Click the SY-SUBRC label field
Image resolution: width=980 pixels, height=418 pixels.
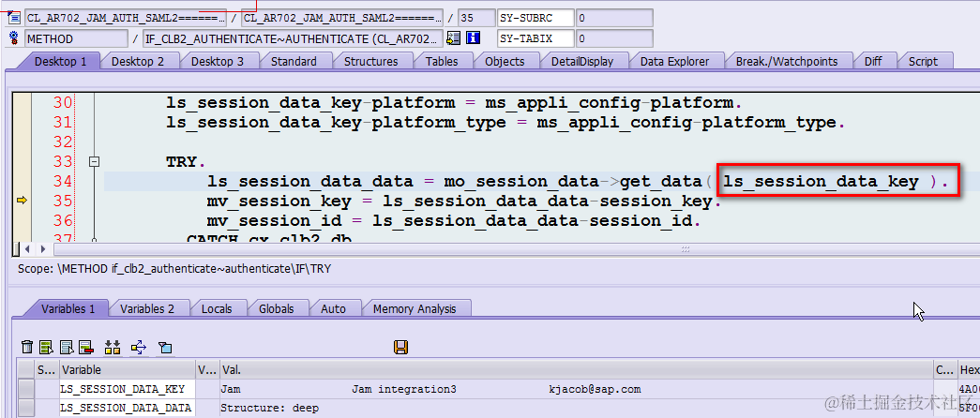point(535,18)
